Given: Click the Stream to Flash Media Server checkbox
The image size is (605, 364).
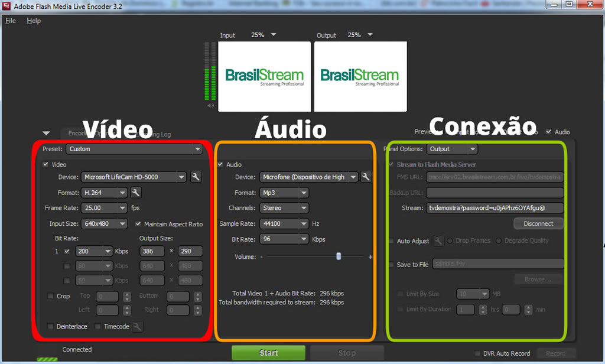Looking at the screenshot, I should [x=391, y=164].
